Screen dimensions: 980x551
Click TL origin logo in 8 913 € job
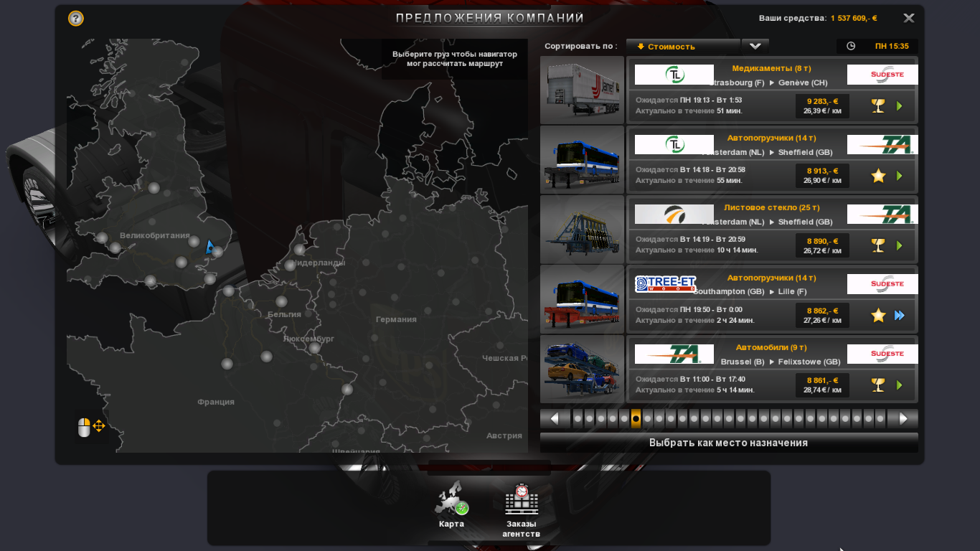(674, 145)
